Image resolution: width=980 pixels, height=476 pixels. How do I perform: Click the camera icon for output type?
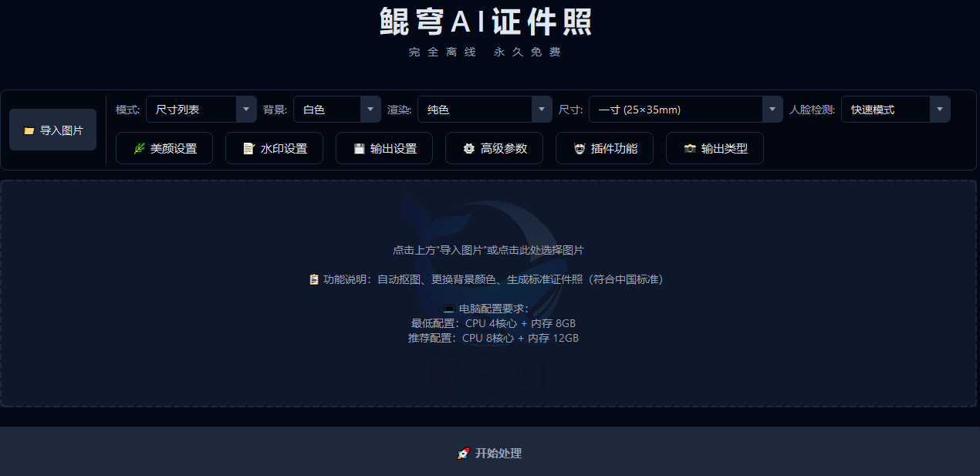click(690, 149)
